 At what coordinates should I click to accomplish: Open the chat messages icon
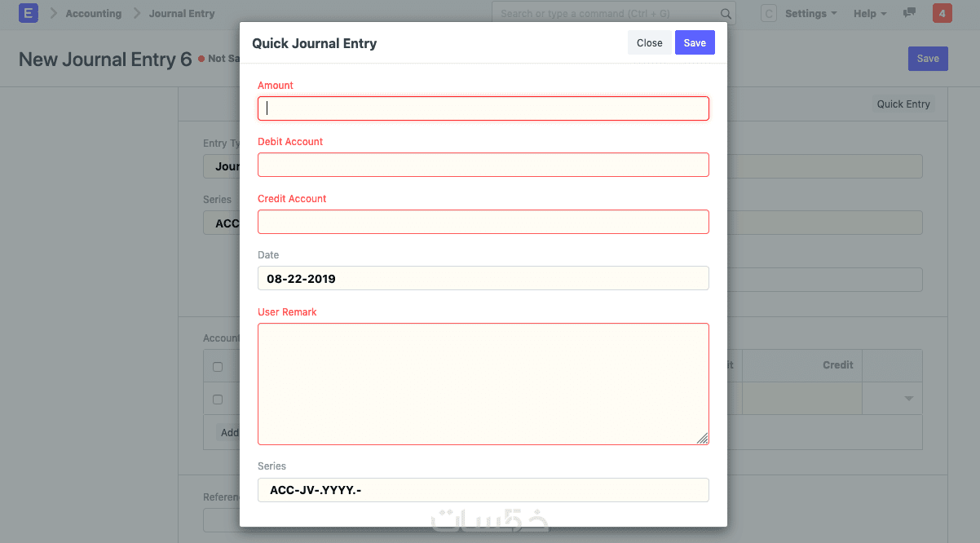[910, 13]
